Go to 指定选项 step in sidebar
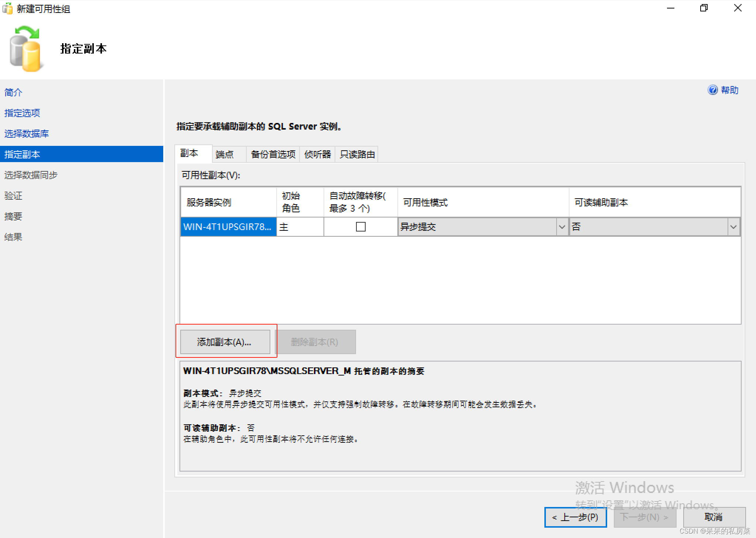 [x=22, y=113]
